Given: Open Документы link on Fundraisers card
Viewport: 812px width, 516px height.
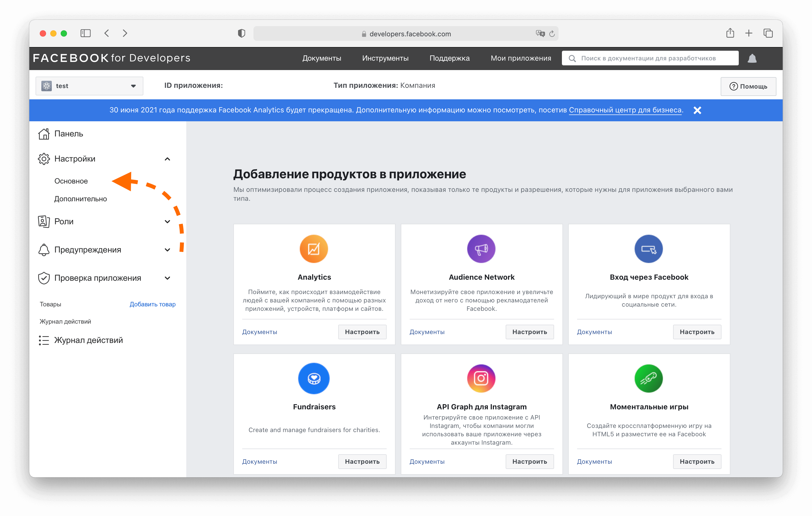Looking at the screenshot, I should (260, 462).
